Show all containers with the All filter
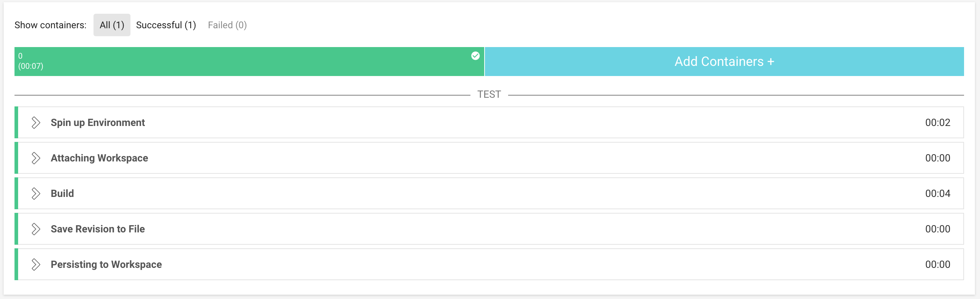This screenshot has height=299, width=980. pos(112,24)
